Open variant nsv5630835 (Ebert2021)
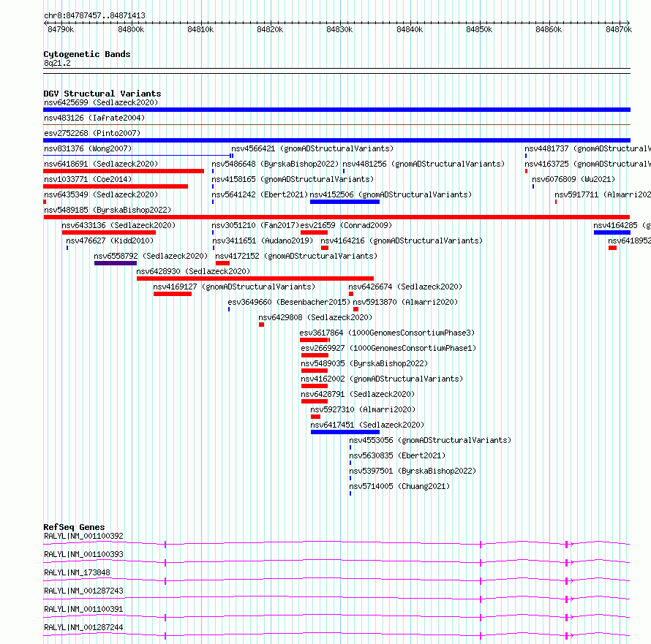 pyautogui.click(x=397, y=455)
